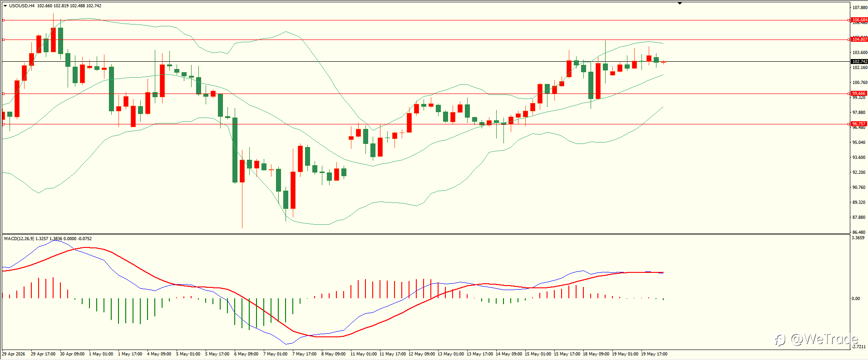Grab the black chart shift triangle marker

(680, 3)
